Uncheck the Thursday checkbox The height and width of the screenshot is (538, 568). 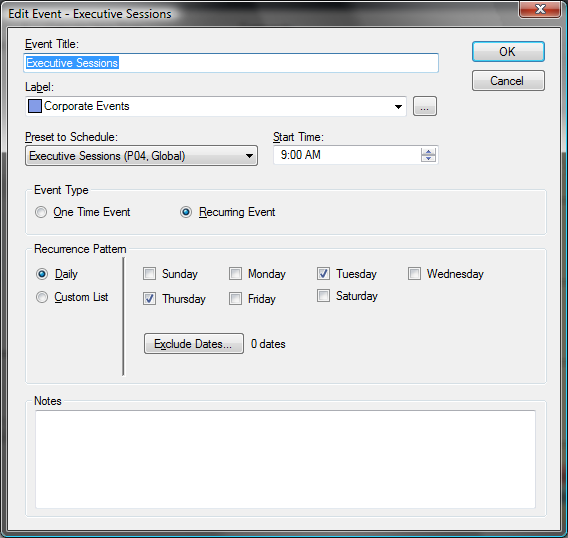[149, 299]
